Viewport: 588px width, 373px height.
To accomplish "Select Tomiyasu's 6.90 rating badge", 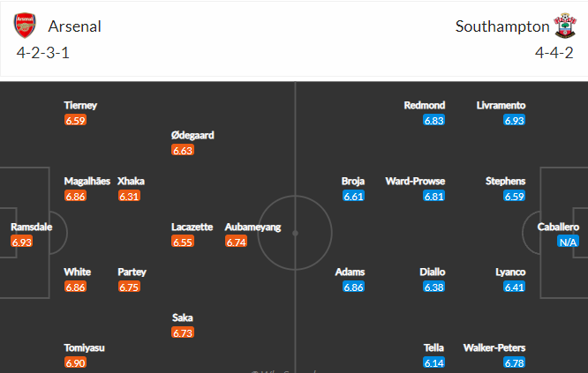I will pos(75,362).
